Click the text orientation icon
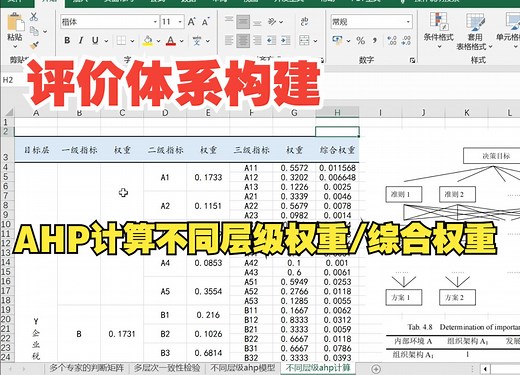The width and height of the screenshot is (520, 375). (272, 22)
